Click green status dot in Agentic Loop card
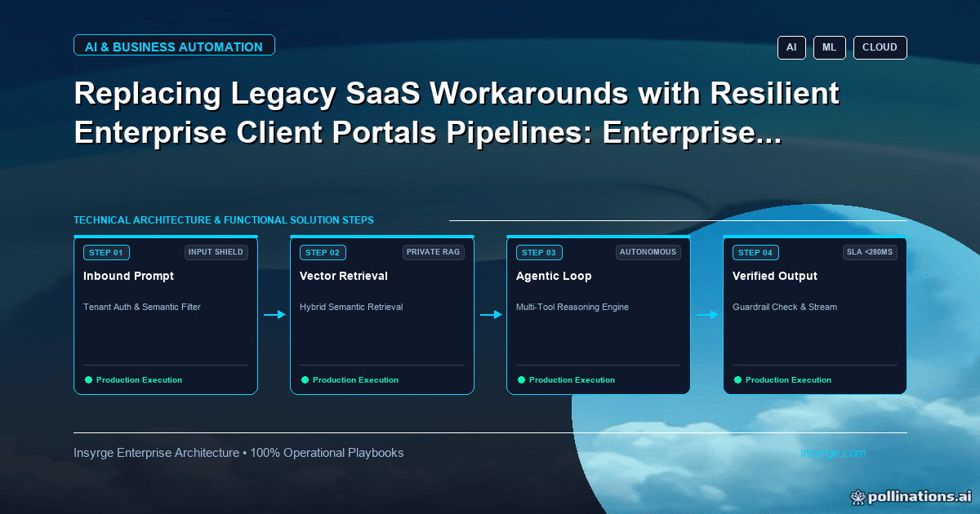Viewport: 980px width, 514px height. [521, 379]
